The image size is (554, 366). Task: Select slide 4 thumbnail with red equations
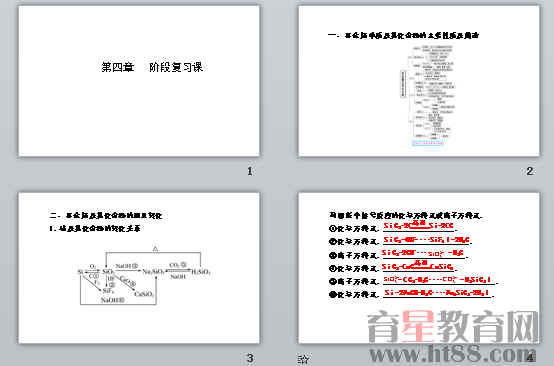point(419,268)
